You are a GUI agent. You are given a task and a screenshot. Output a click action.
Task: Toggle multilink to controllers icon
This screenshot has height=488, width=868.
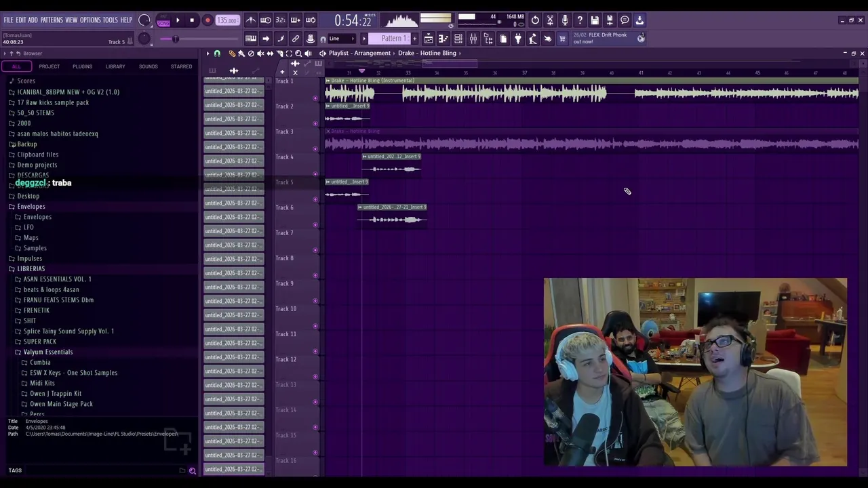pos(311,39)
